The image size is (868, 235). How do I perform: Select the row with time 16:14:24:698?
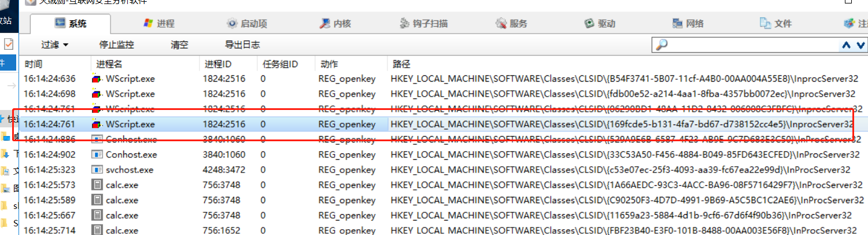(x=444, y=94)
